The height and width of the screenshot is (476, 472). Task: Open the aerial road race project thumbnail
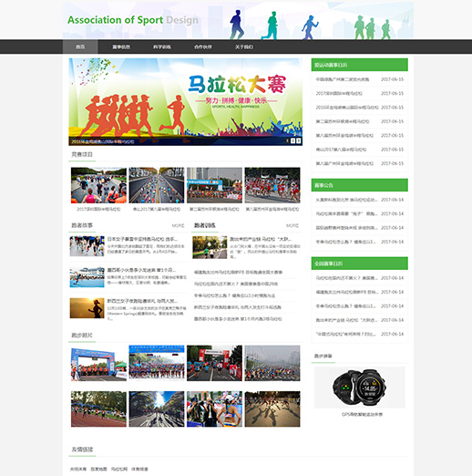157,185
